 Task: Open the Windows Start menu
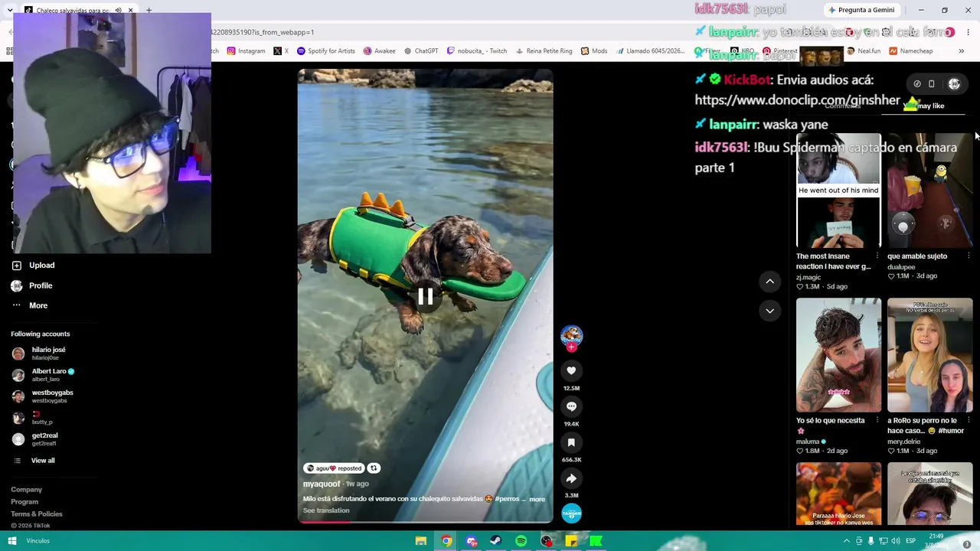tap(12, 541)
